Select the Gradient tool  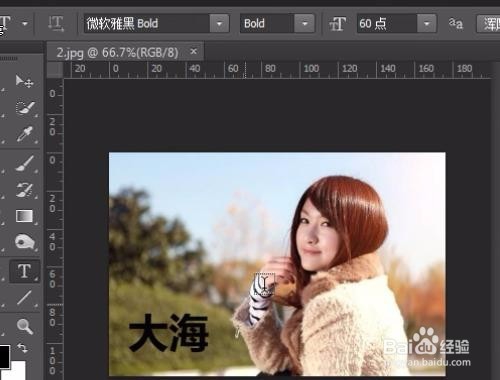point(24,216)
